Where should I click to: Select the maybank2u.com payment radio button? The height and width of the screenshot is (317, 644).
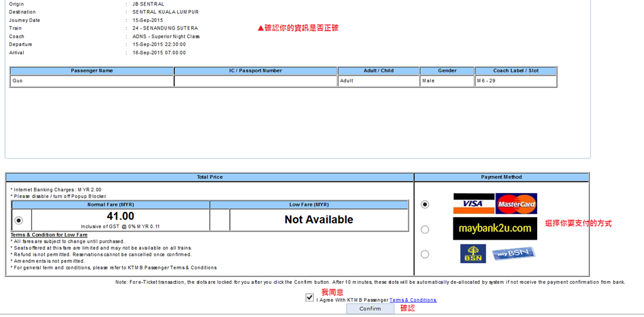click(425, 230)
